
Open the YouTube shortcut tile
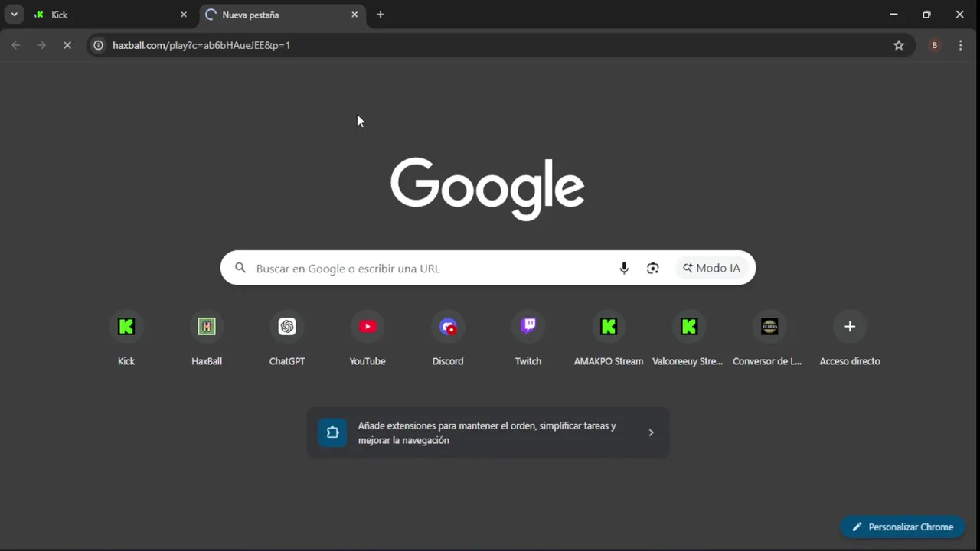(367, 339)
